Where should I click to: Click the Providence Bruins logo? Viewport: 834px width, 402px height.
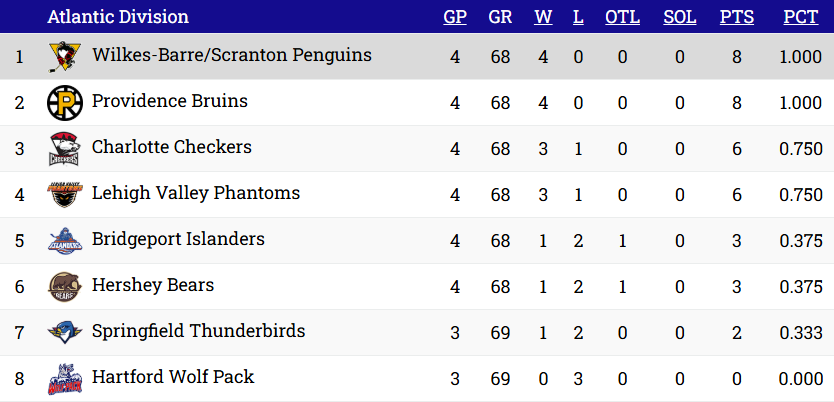pyautogui.click(x=63, y=103)
